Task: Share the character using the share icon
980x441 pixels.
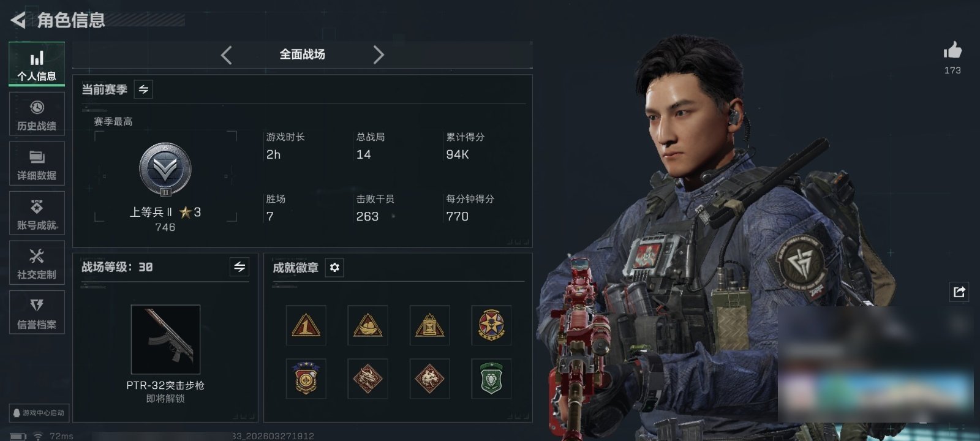Action: click(959, 292)
